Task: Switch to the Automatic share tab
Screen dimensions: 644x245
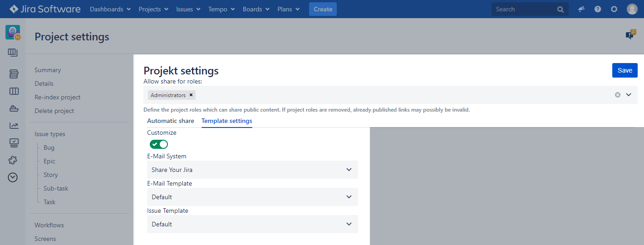Action: [171, 121]
